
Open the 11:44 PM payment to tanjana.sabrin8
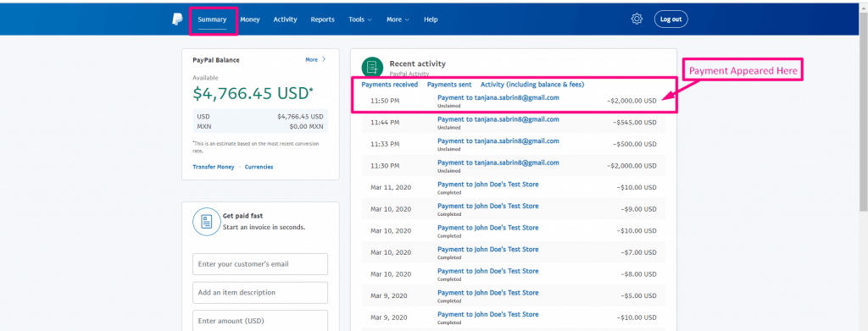click(x=498, y=119)
